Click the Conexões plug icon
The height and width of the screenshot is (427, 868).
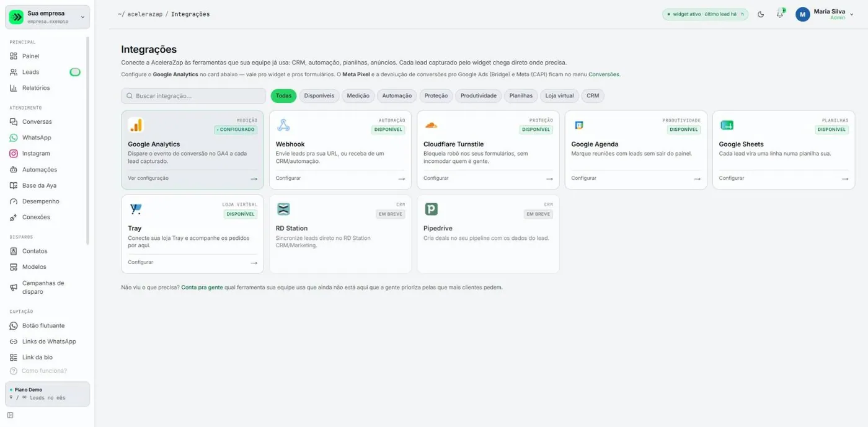(14, 218)
